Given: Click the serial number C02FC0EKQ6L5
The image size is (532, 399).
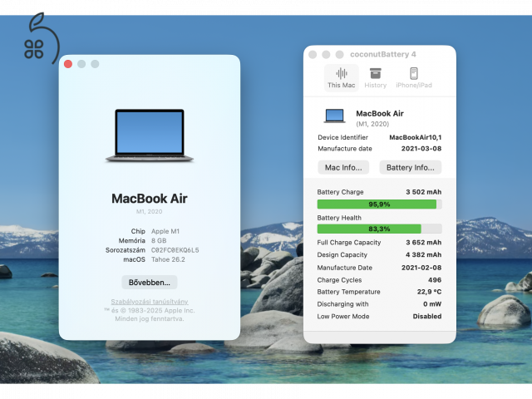Looking at the screenshot, I should (x=175, y=250).
